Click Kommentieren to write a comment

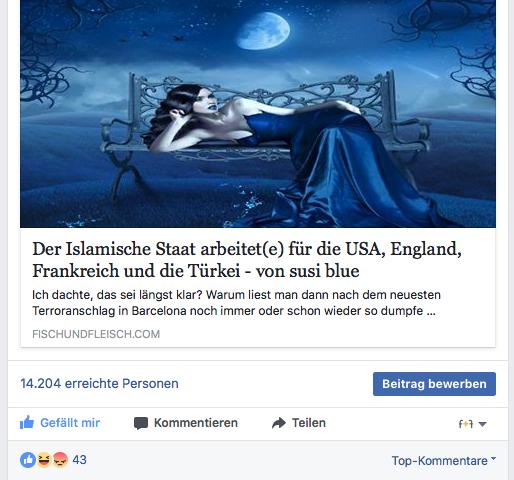[186, 423]
